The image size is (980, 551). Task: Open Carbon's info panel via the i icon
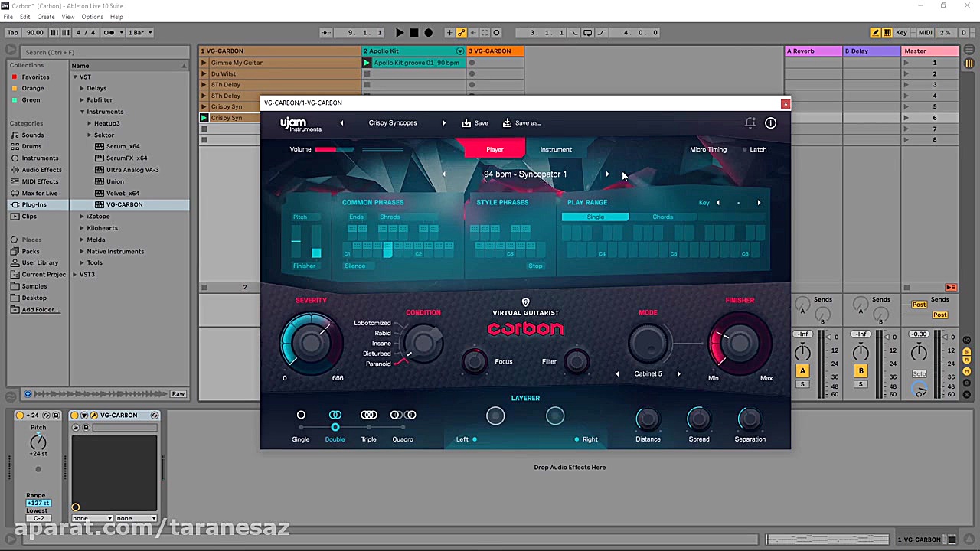coord(770,122)
